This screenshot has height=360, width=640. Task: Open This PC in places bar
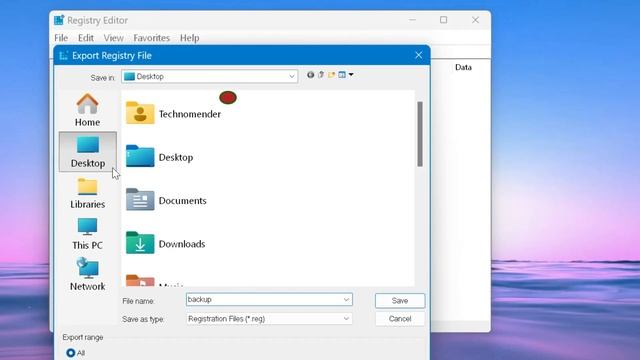coord(87,234)
